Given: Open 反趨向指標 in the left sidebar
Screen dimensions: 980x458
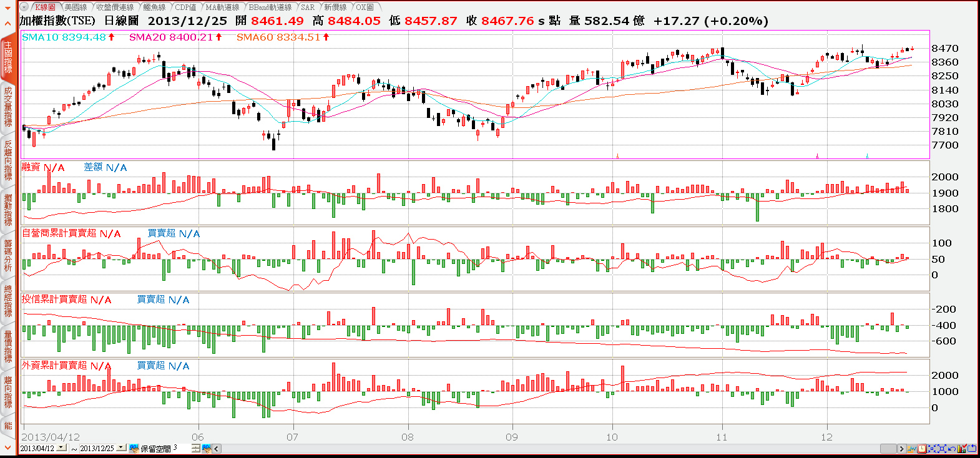Looking at the screenshot, I should 8,160.
